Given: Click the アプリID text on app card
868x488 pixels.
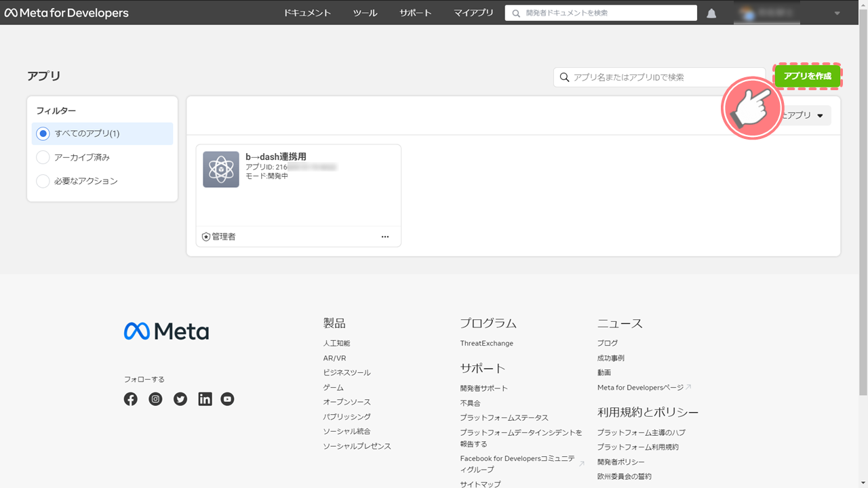Looking at the screenshot, I should (x=291, y=167).
